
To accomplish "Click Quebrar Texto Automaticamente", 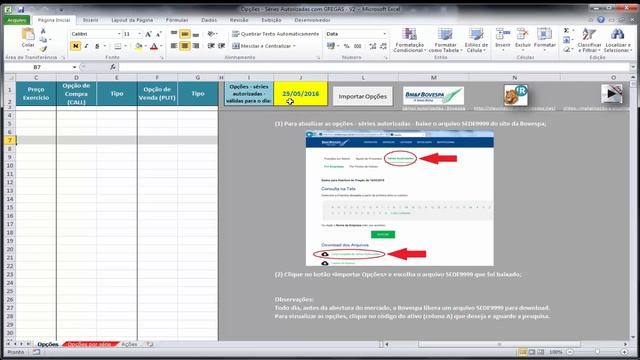I will coord(276,34).
